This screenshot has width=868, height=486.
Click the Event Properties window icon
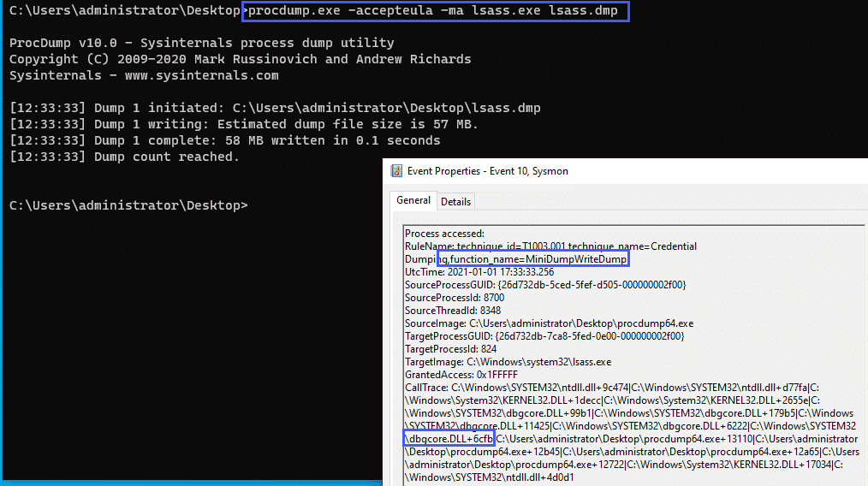click(x=396, y=171)
